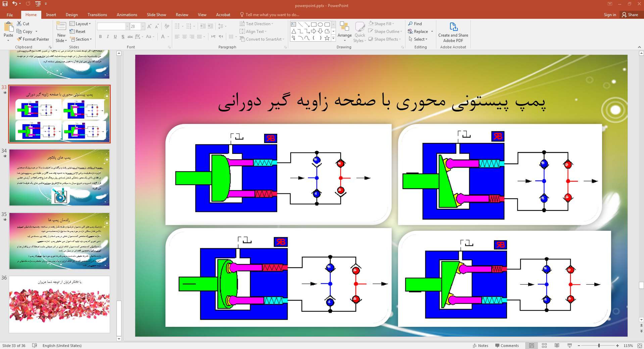644x349 pixels.
Task: Open the font name dropdown
Action: pyautogui.click(x=127, y=27)
